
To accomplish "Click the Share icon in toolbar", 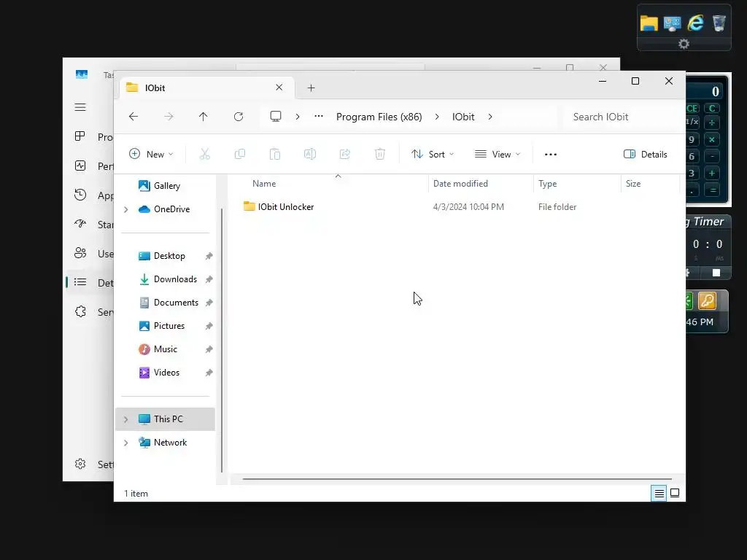I will tap(345, 155).
